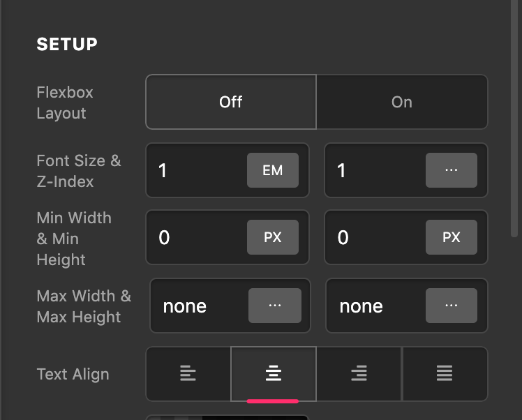Open the PX unit selector for Min Height
The height and width of the screenshot is (420, 522).
(x=451, y=237)
